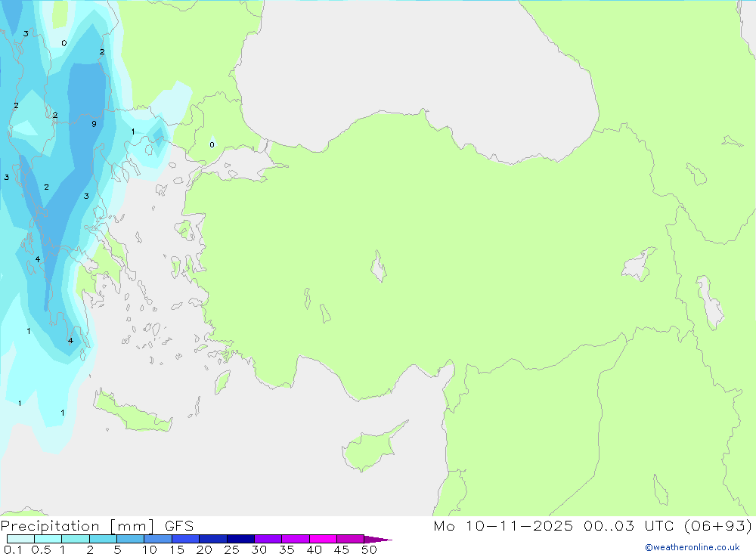
Task: Pick the 1–2 mm legend color swatch
Action: click(75, 539)
